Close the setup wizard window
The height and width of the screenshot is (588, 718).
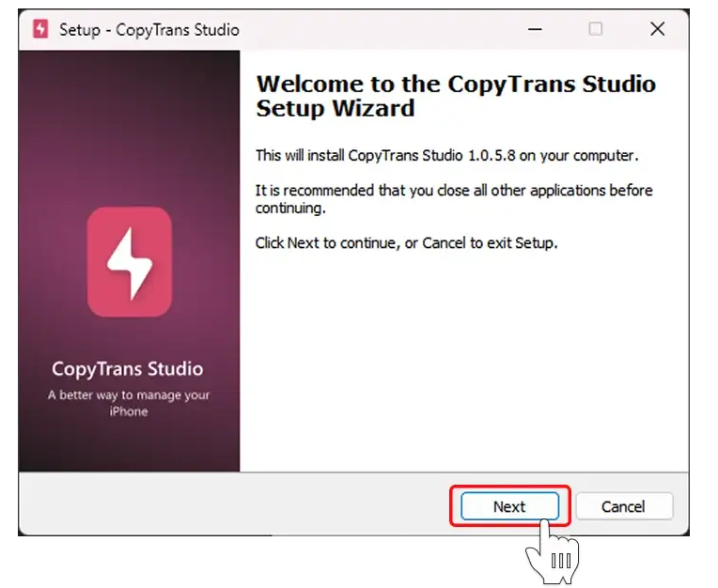pos(658,29)
